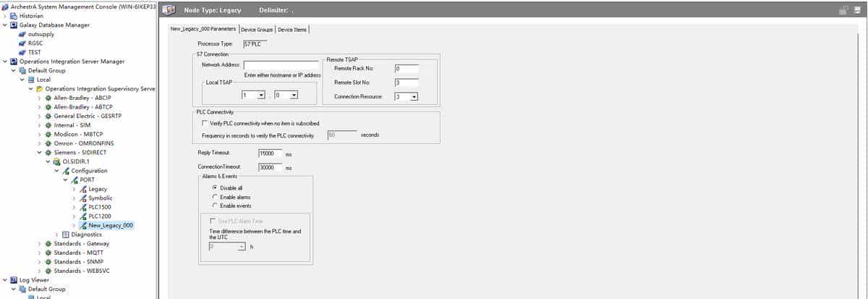Switch to the Device Items tab
Viewport: 868px width, 299px height.
click(292, 30)
